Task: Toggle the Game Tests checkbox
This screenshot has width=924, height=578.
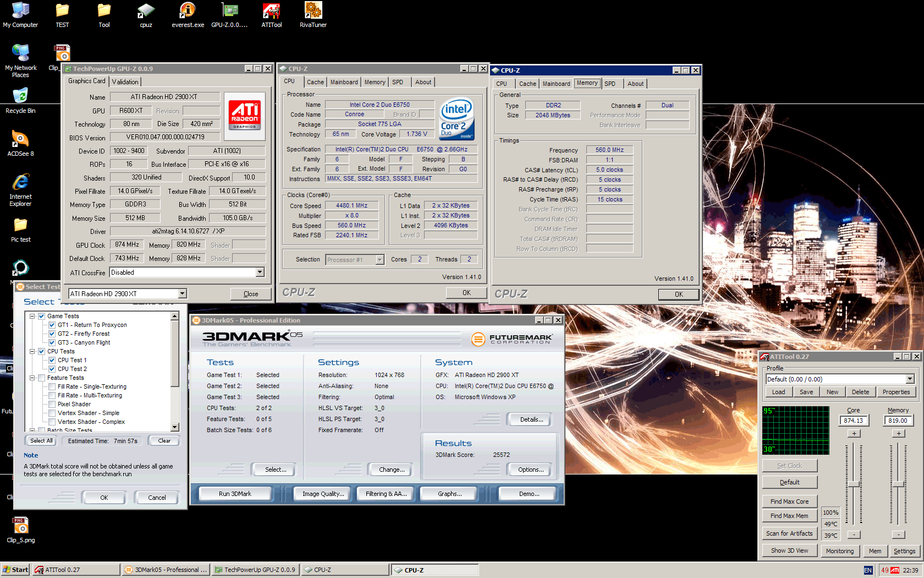Action: (x=41, y=316)
